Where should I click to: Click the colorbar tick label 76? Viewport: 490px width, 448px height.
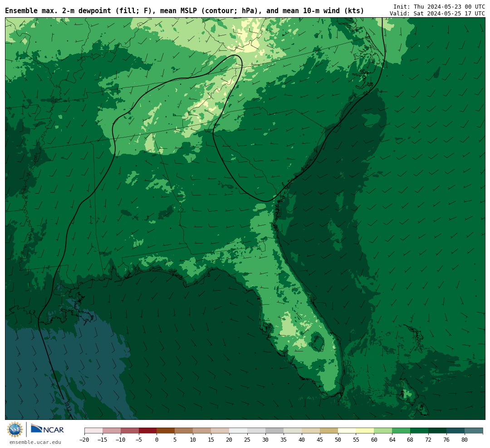[x=447, y=439]
